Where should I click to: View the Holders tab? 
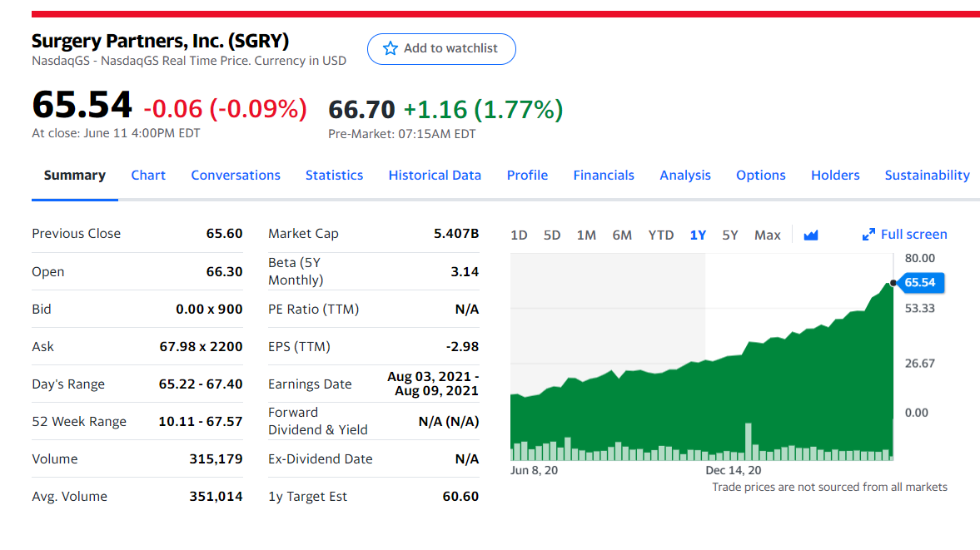click(835, 176)
